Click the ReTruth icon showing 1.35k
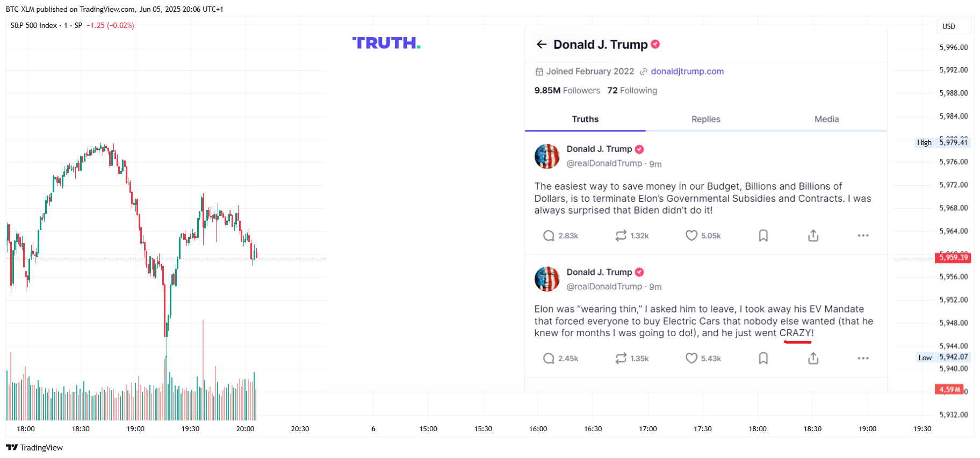The width and height of the screenshot is (980, 458). (x=621, y=358)
